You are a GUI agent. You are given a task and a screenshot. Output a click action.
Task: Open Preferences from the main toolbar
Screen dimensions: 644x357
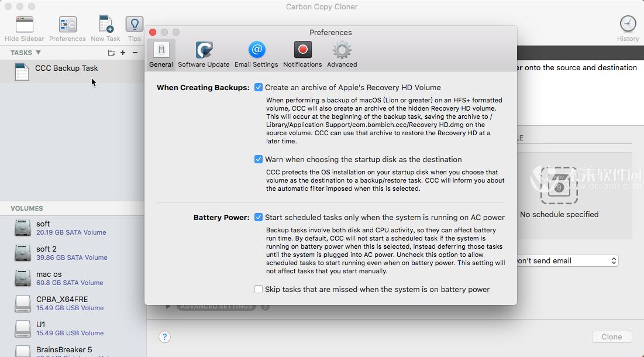coord(67,25)
